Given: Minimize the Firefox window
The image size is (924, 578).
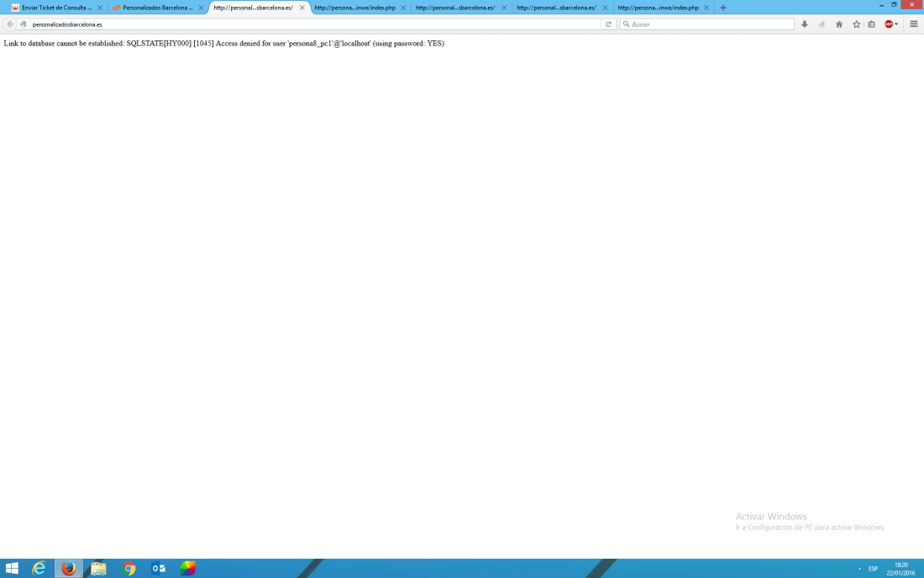Looking at the screenshot, I should pos(881,5).
